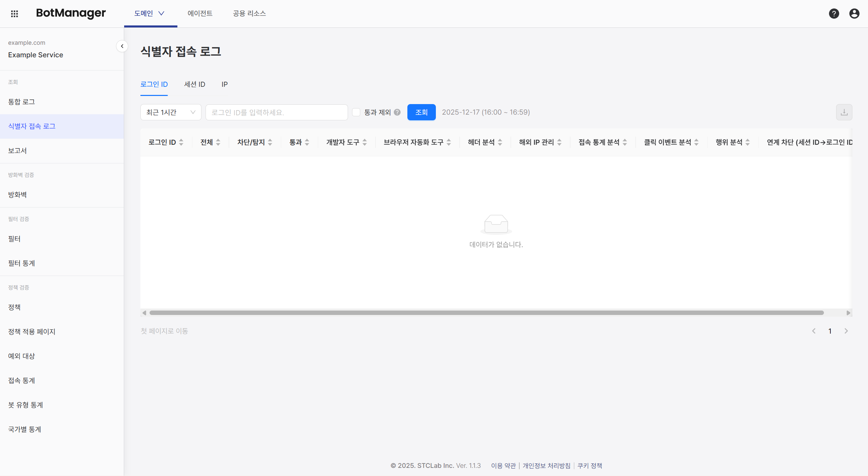Screen dimensions: 868x476
Task: Sort the 헤더 분석 column
Action: tap(500, 142)
